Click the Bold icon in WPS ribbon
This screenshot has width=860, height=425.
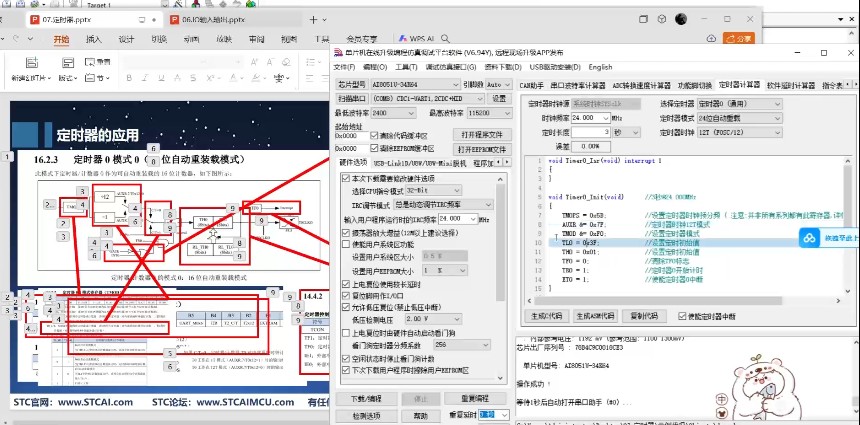tap(129, 78)
